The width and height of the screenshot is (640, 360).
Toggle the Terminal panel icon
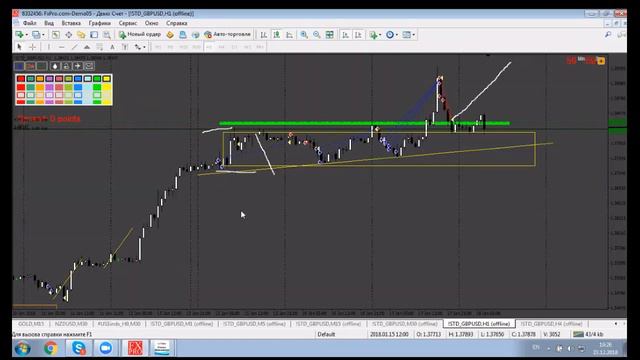pos(94,35)
